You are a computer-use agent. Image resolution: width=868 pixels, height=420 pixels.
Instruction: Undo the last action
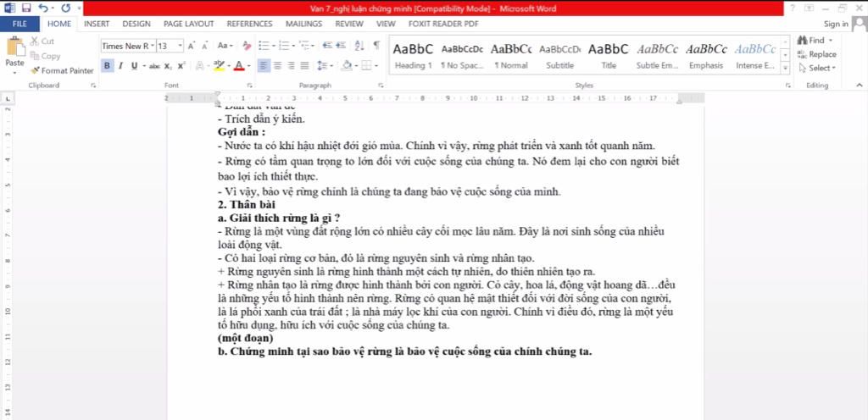click(x=43, y=8)
